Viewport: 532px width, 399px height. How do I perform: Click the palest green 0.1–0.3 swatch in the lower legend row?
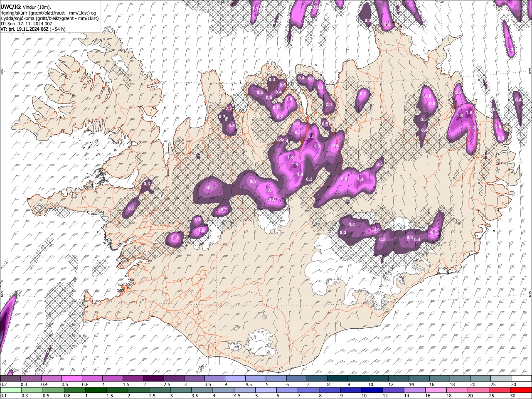10,390
